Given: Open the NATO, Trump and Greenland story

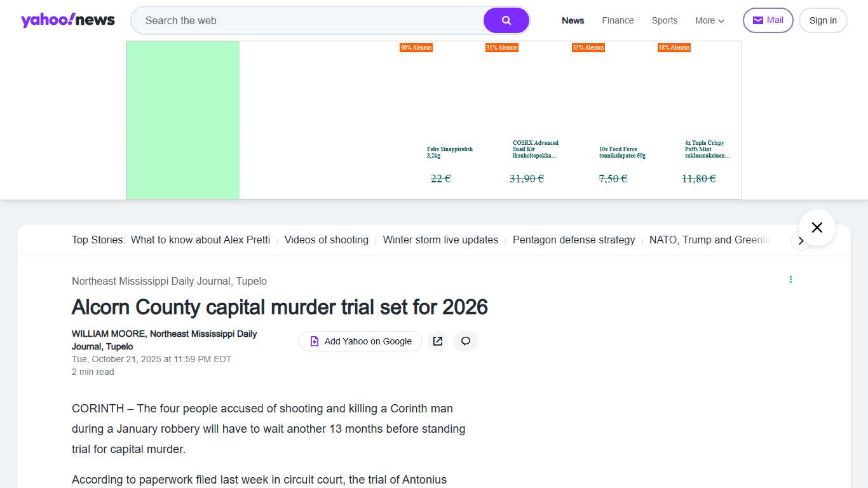Looking at the screenshot, I should [707, 240].
